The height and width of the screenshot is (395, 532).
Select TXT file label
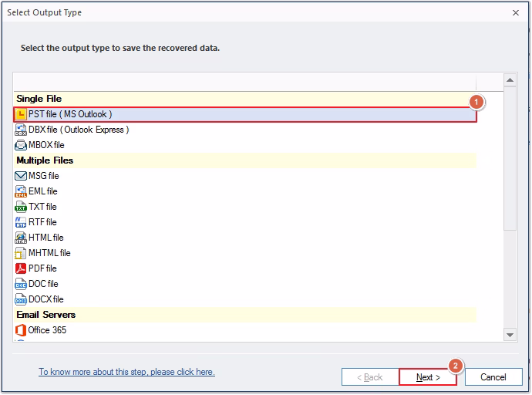42,207
